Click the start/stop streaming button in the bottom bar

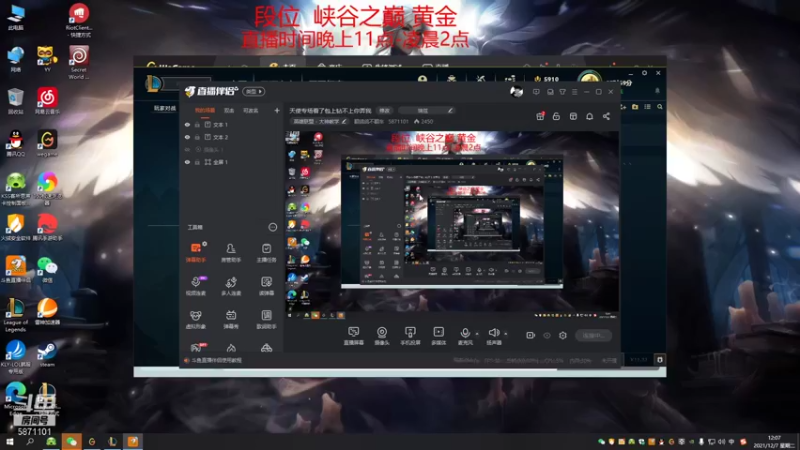pyautogui.click(x=593, y=335)
